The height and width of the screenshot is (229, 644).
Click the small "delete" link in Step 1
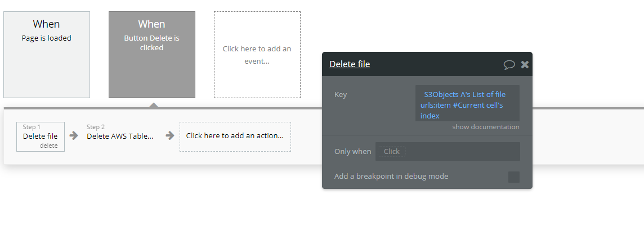click(x=49, y=146)
